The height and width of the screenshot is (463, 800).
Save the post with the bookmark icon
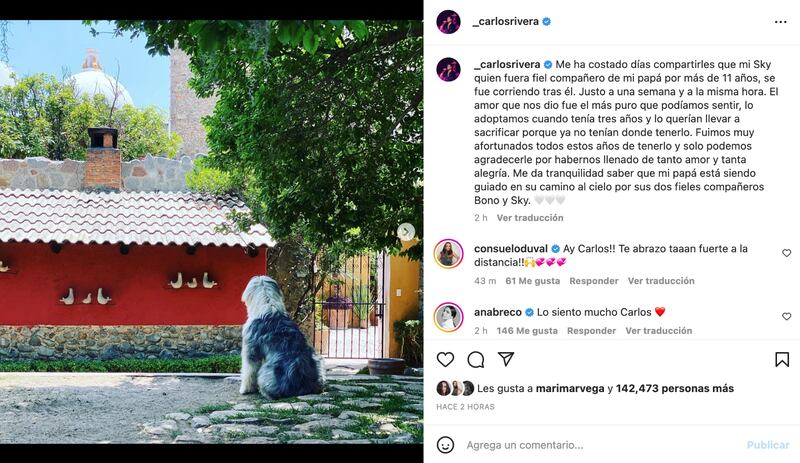tap(782, 359)
